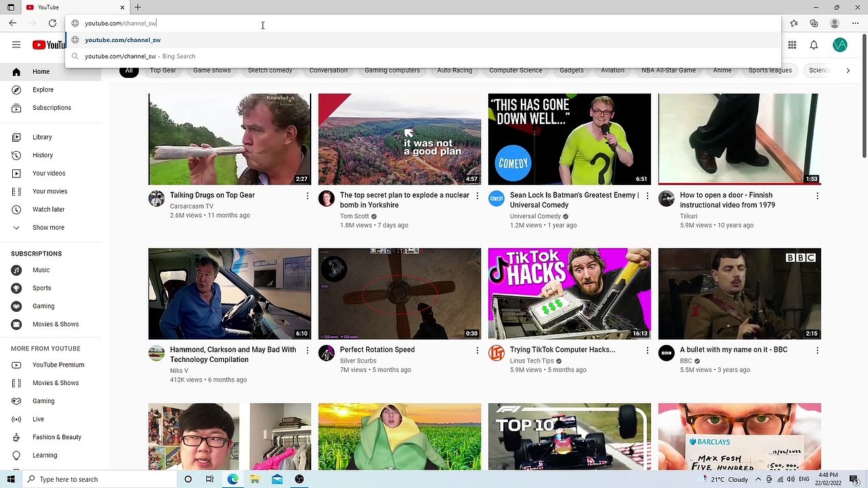The width and height of the screenshot is (868, 488).
Task: Select the Game shows filter chip
Action: click(x=212, y=70)
